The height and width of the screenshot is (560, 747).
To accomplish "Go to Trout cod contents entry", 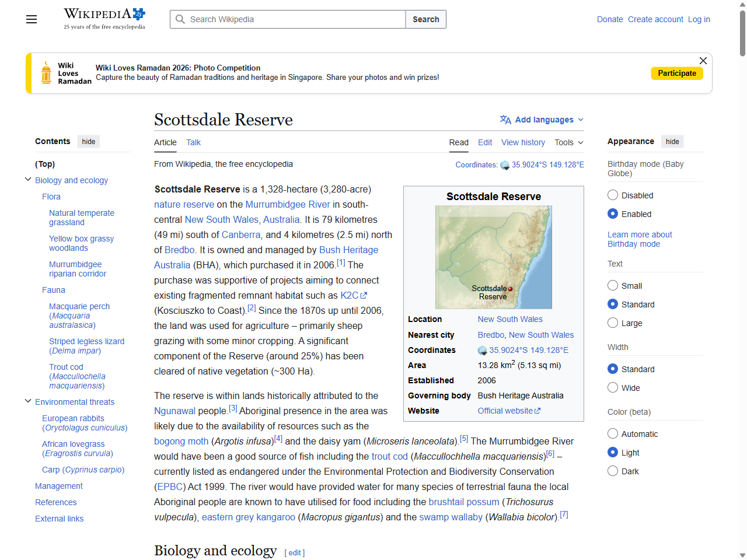I will click(77, 376).
